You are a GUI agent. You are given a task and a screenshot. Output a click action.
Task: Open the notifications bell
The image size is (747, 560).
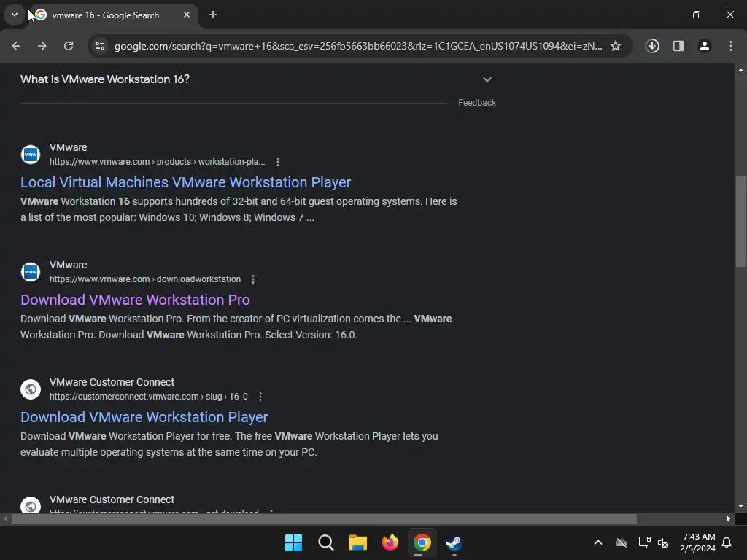click(x=727, y=542)
